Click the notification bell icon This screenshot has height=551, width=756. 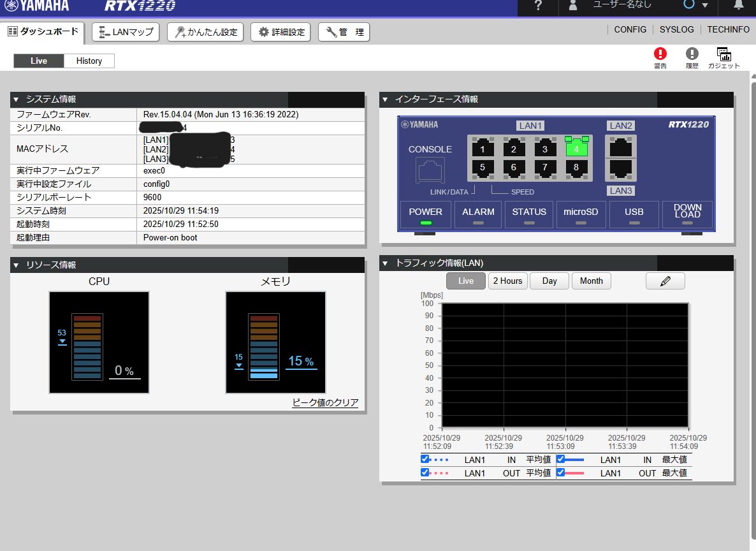[x=739, y=6]
